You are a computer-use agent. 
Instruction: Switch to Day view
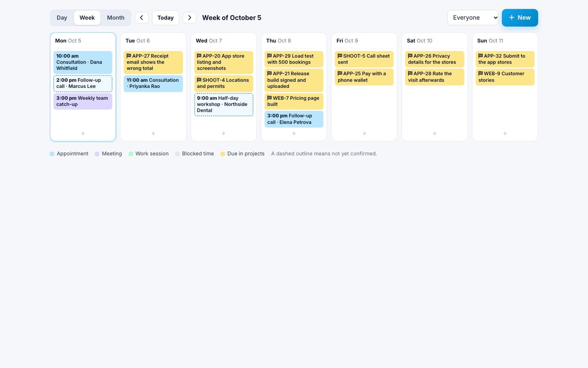click(x=62, y=18)
